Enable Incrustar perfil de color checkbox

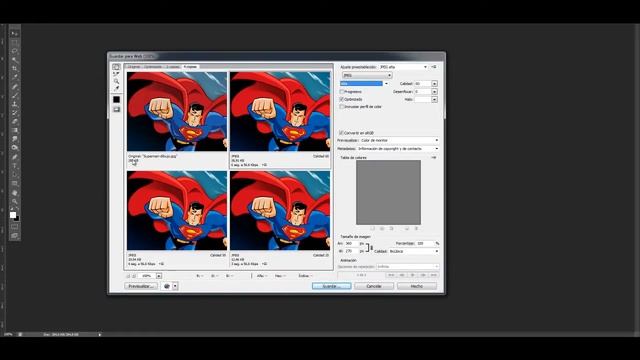click(x=342, y=107)
